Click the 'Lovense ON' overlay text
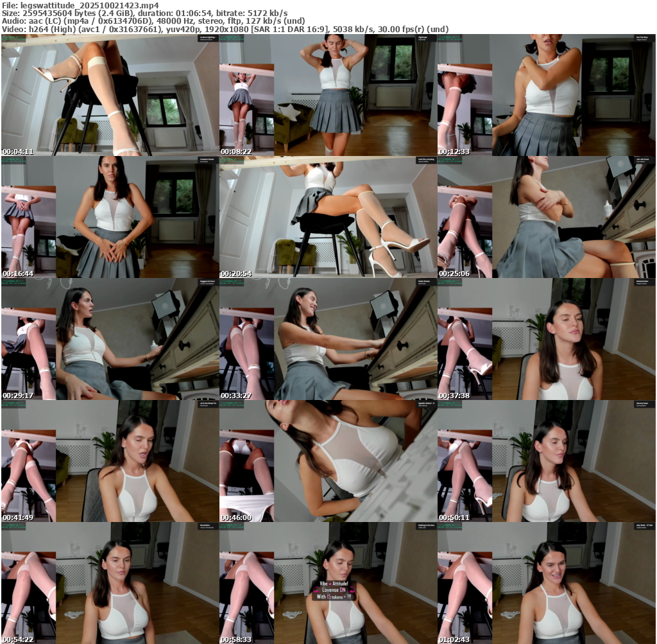The height and width of the screenshot is (644, 657). (x=334, y=590)
